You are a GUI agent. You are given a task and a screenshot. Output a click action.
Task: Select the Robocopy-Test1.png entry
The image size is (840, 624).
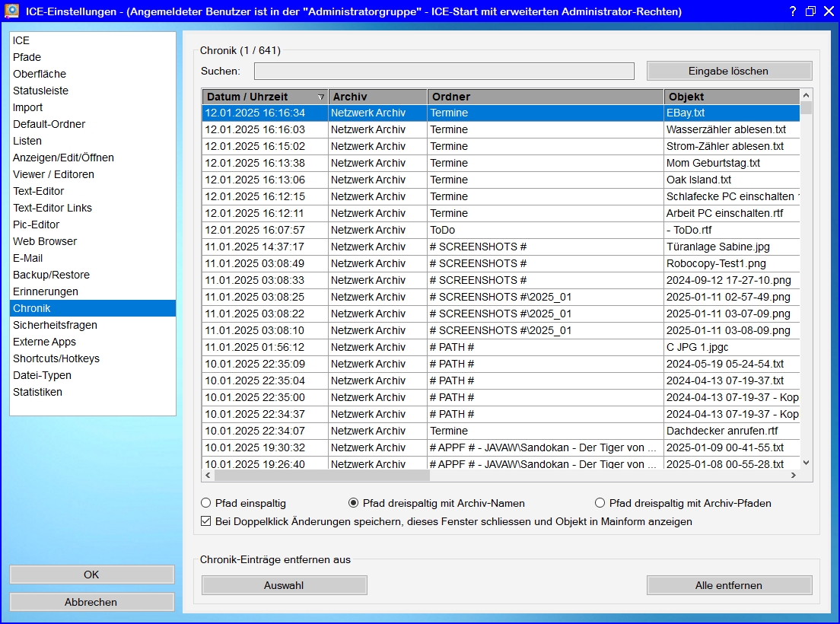(x=732, y=263)
